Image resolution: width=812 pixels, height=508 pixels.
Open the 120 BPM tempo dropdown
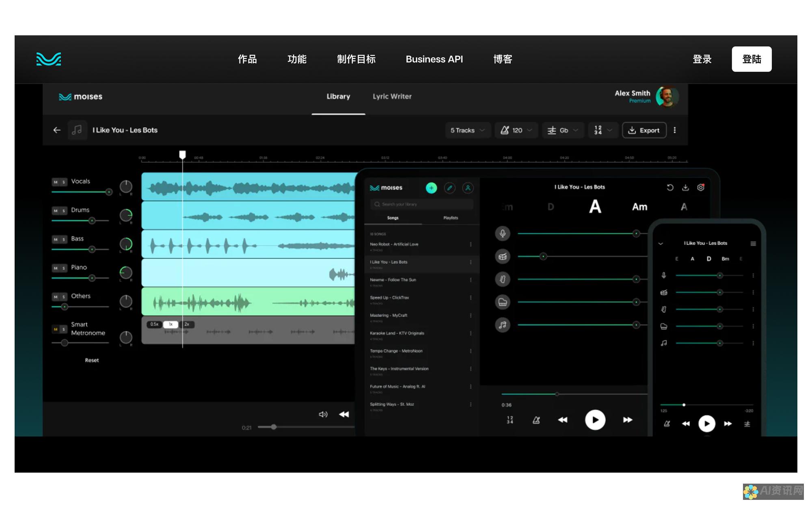516,130
